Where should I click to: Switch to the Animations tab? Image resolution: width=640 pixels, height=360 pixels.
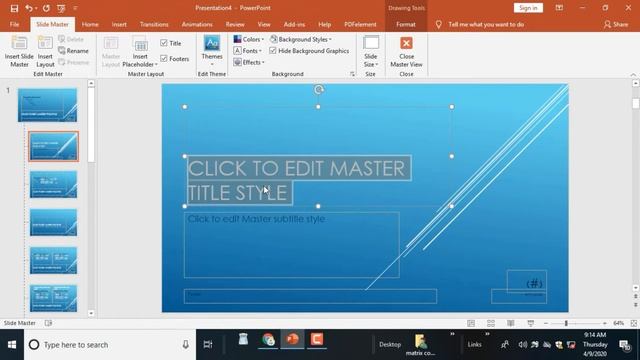point(197,24)
